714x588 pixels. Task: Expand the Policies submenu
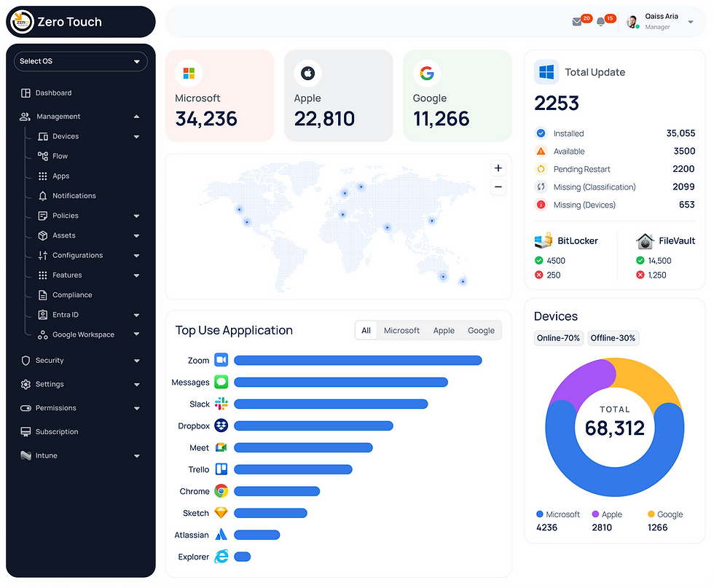pos(136,216)
